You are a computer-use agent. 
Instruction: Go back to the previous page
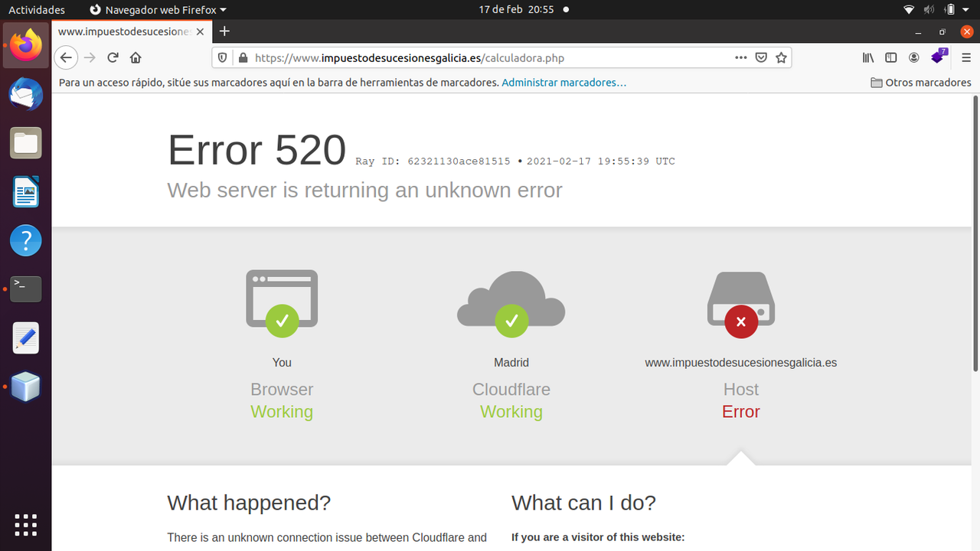coord(67,57)
